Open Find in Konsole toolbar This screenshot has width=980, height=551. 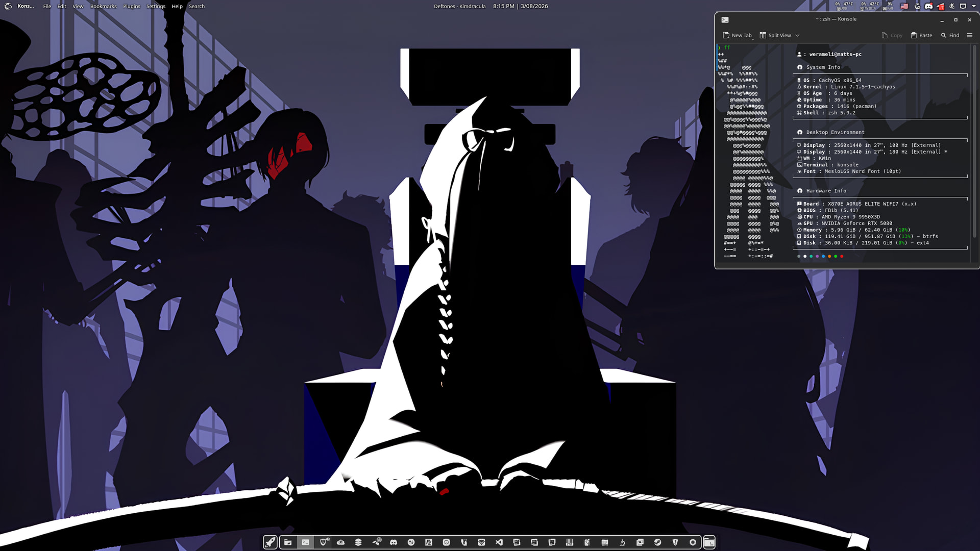point(950,35)
